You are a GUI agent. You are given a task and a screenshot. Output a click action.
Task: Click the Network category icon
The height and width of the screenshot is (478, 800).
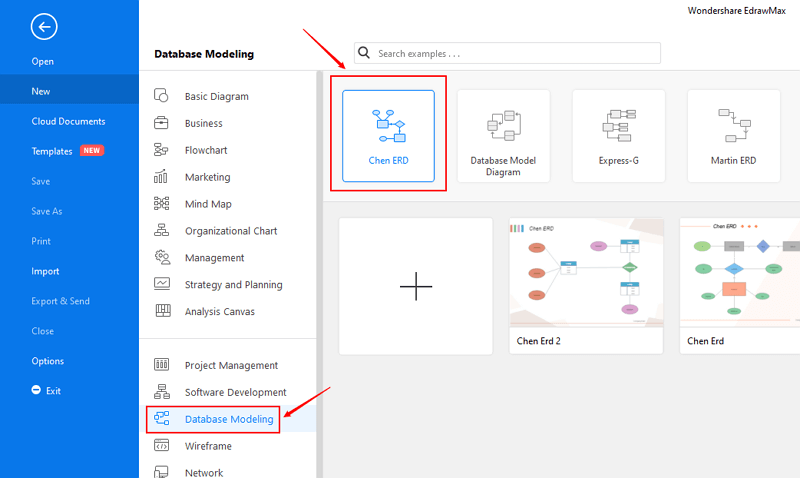[161, 471]
